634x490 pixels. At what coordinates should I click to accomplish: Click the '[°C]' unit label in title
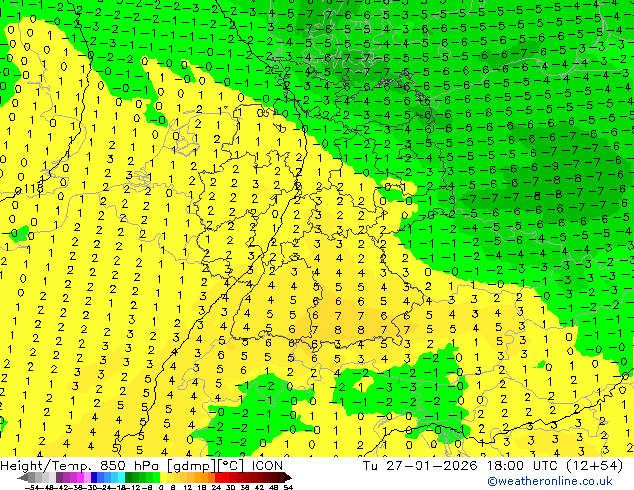coord(231,466)
